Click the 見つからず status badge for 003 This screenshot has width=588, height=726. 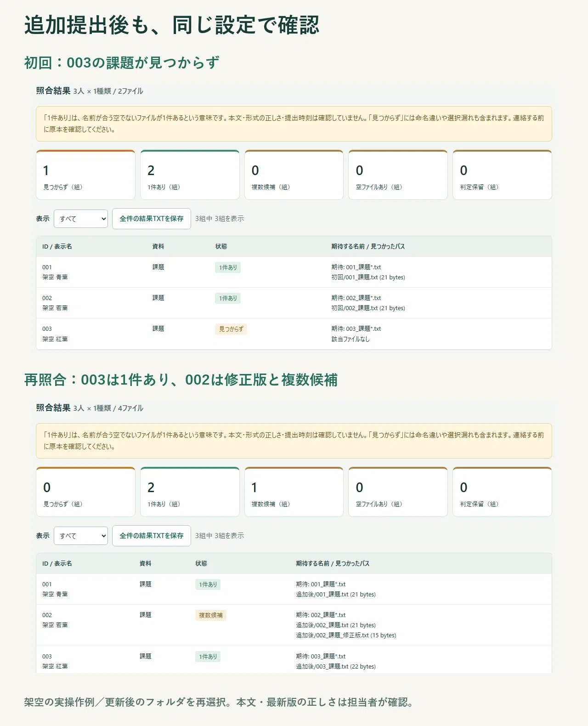pos(231,329)
